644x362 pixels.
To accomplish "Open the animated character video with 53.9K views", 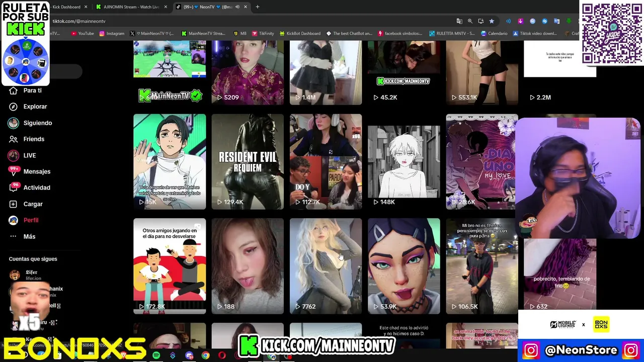I will (404, 266).
